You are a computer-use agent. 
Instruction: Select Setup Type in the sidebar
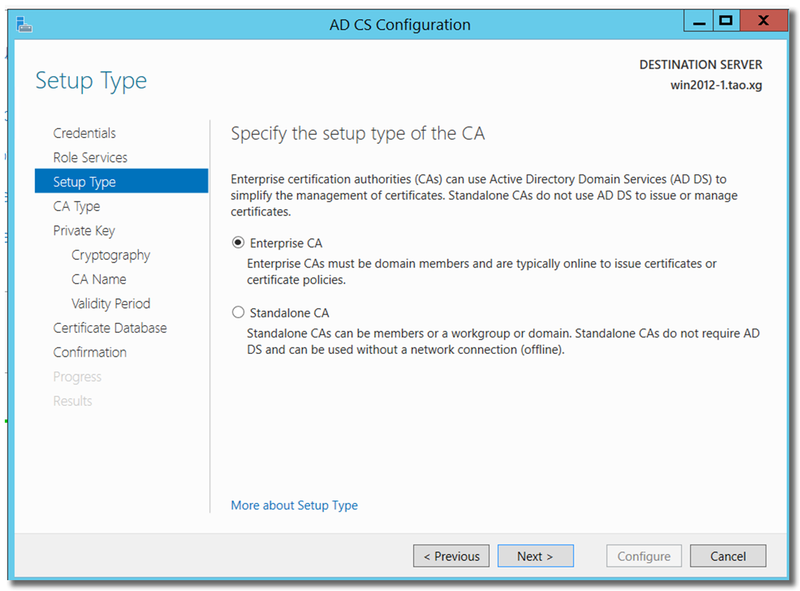point(121,181)
